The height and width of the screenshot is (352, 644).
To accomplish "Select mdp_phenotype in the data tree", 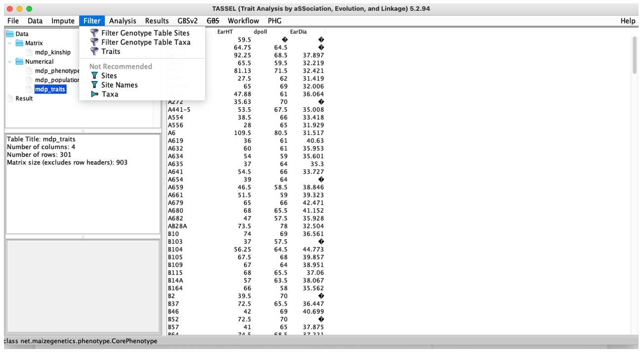I will coord(56,71).
